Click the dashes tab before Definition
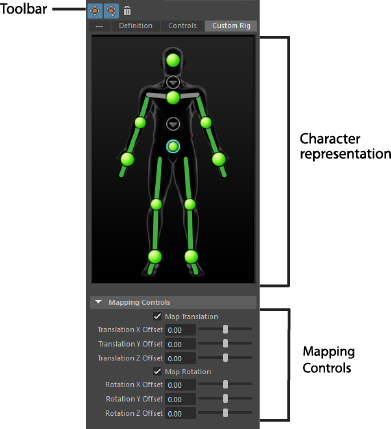Viewport: 391px width, 429px height. 99,26
